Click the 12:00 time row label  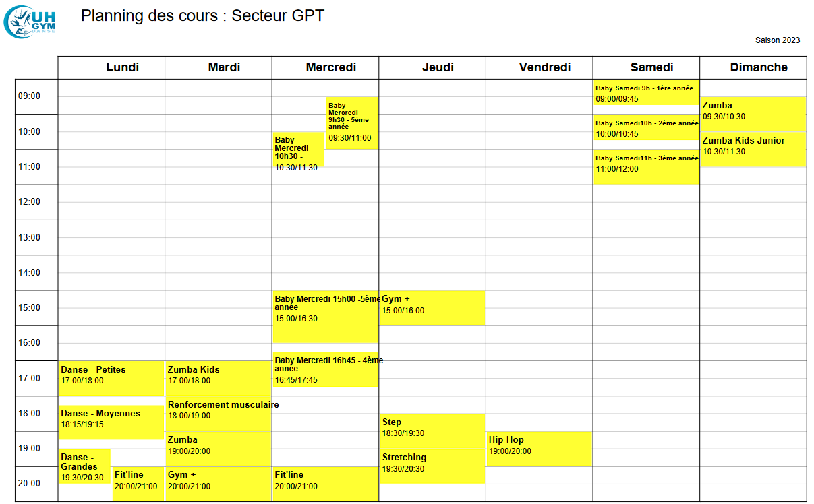coord(29,202)
